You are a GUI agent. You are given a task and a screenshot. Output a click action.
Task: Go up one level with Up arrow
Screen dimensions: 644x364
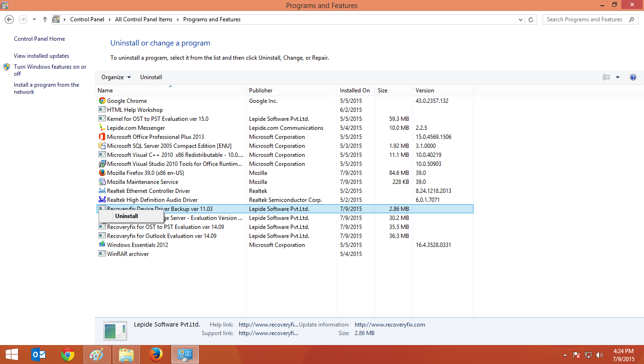click(45, 19)
